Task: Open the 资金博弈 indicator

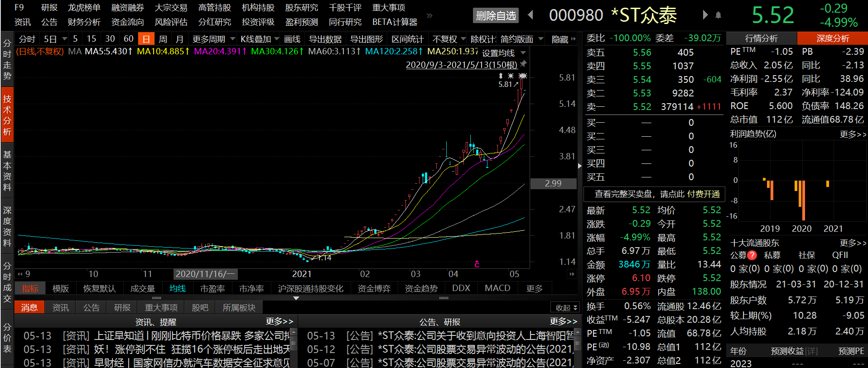Action: (x=374, y=288)
